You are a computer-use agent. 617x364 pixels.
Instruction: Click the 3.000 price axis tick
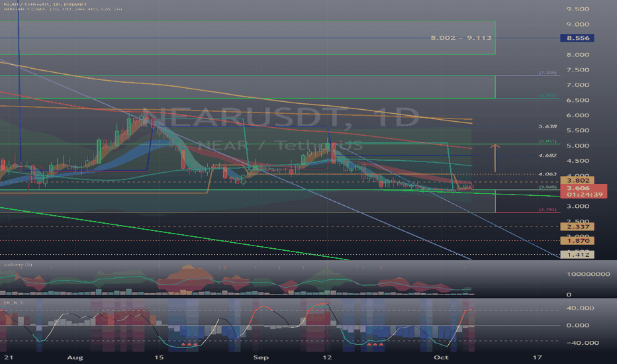tap(578, 206)
